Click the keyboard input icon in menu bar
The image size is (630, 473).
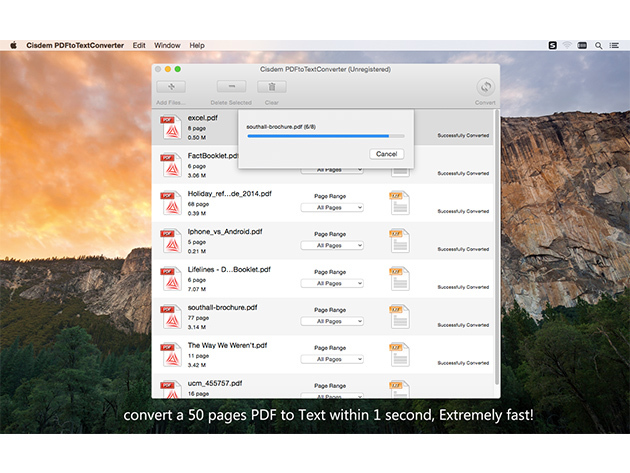coord(582,45)
